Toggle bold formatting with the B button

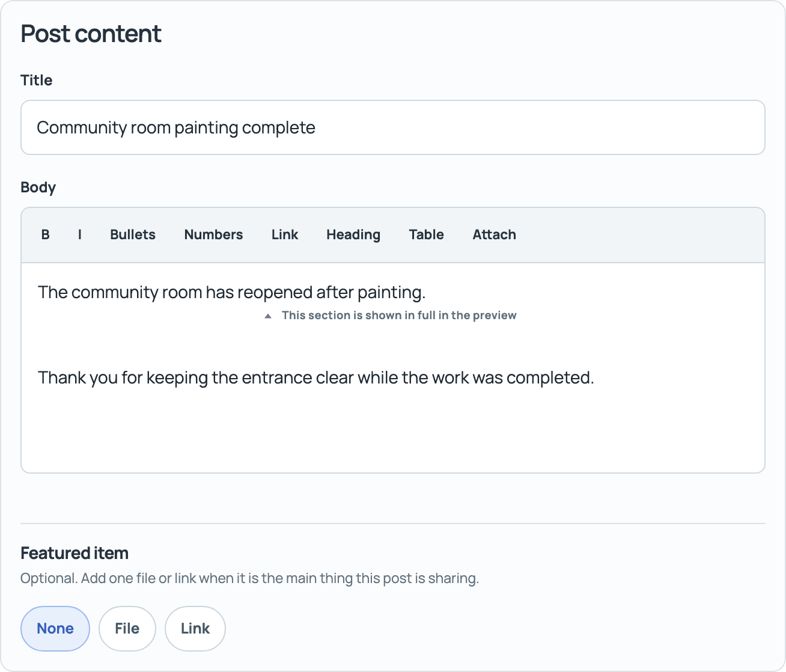tap(45, 234)
